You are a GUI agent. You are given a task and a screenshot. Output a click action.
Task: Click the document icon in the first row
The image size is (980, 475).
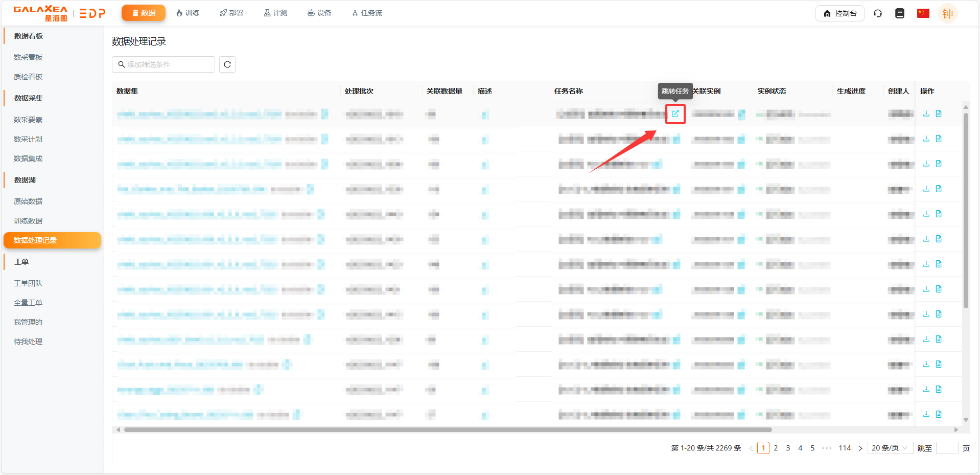[939, 114]
